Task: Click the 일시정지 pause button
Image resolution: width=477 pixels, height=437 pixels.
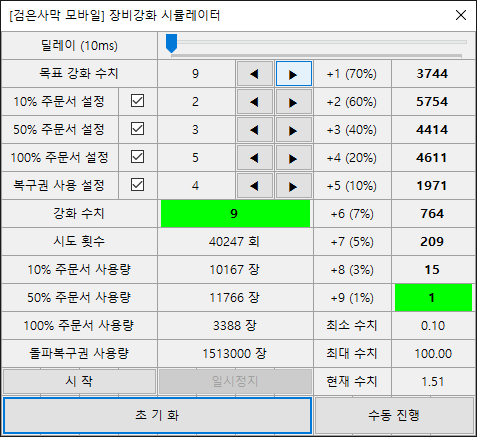Action: tap(235, 381)
